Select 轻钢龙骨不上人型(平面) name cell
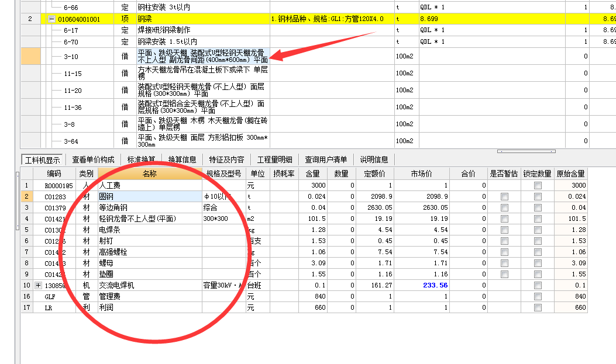 150,219
